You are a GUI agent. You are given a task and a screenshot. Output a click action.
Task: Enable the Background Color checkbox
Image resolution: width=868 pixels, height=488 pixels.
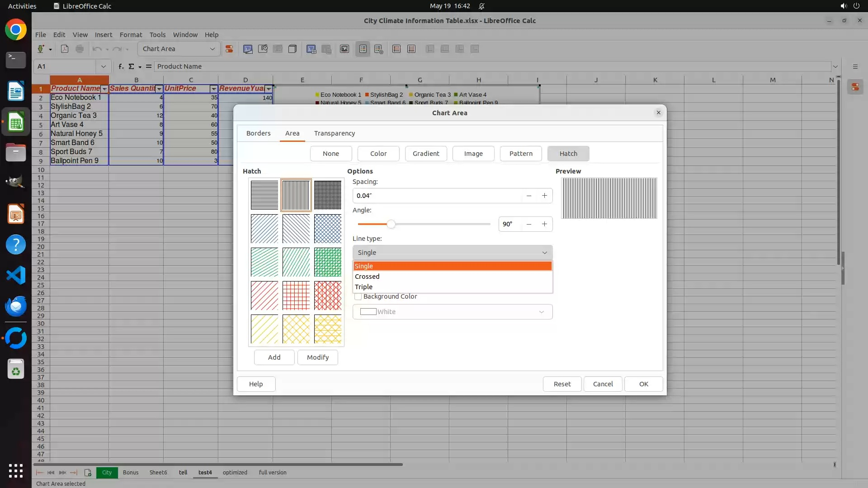358,297
